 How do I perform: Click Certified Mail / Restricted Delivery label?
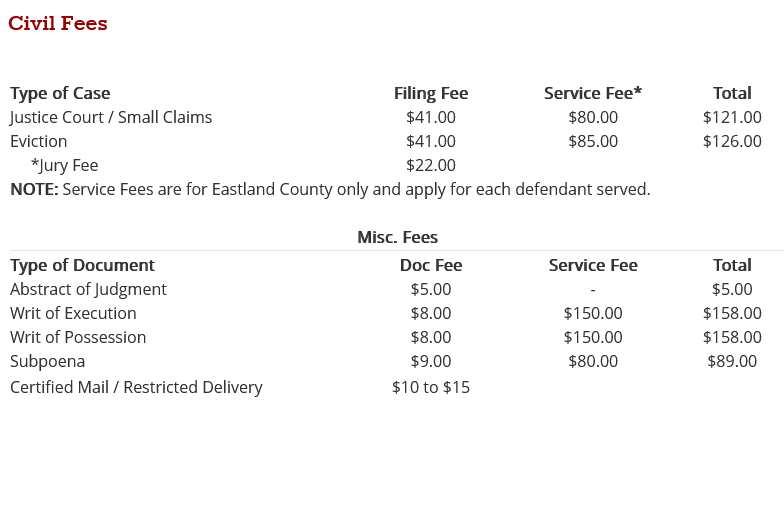136,387
